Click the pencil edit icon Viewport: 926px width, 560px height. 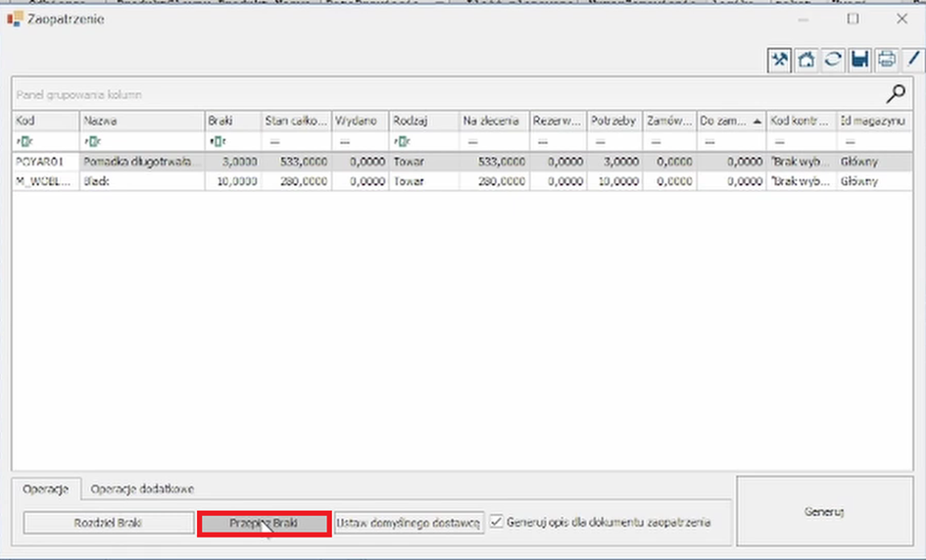tap(913, 60)
